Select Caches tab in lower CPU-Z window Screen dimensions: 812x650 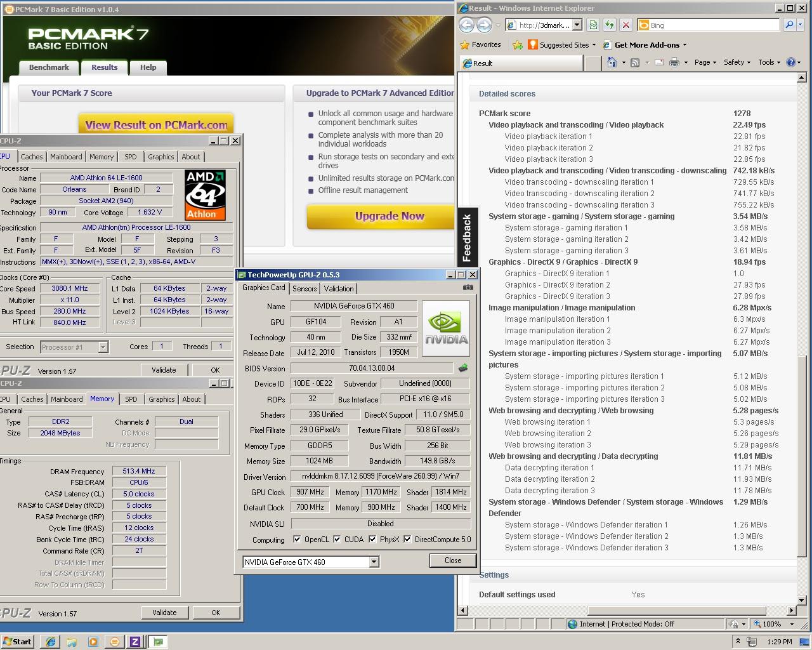point(32,399)
